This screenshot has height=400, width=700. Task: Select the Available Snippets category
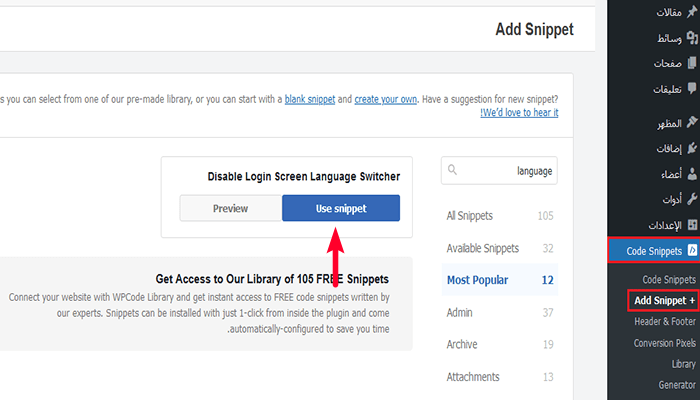[x=500, y=248]
